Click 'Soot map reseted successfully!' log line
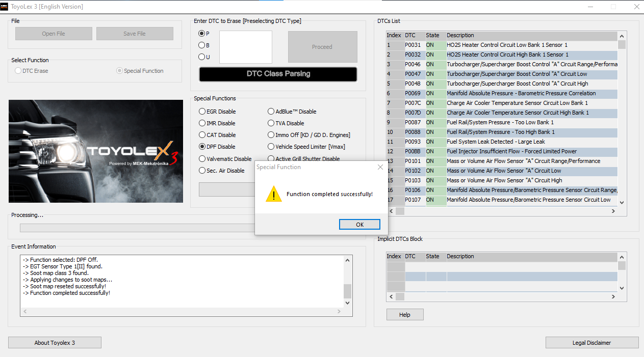 click(65, 286)
